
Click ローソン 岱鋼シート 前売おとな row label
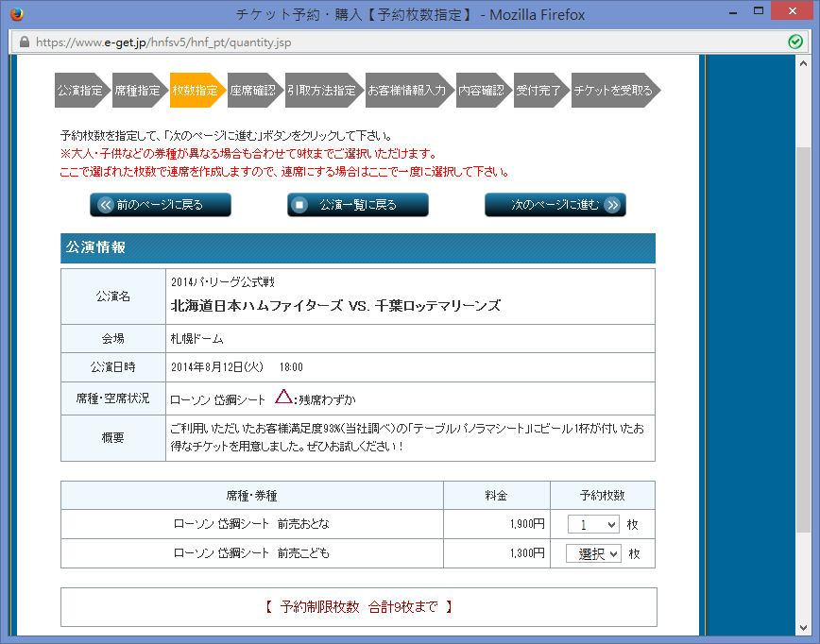tap(251, 524)
